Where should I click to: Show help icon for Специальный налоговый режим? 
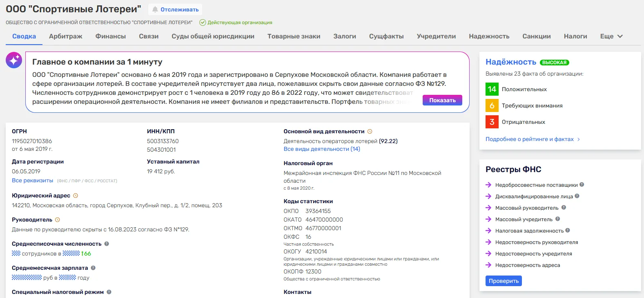(109, 292)
